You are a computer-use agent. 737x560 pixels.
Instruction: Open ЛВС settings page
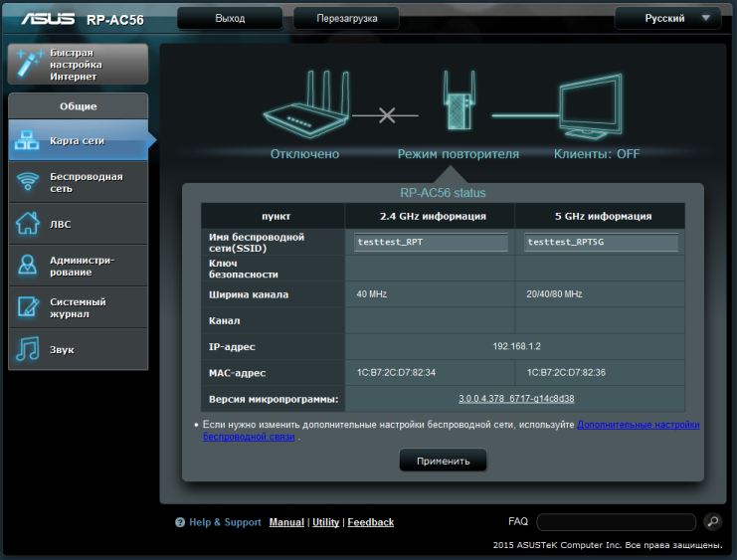pos(78,224)
